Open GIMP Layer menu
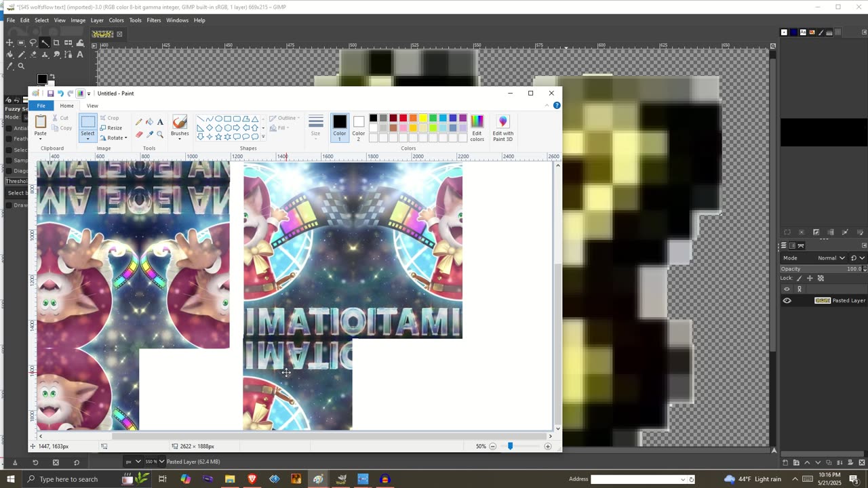Image resolution: width=868 pixels, height=488 pixels. pos(97,20)
